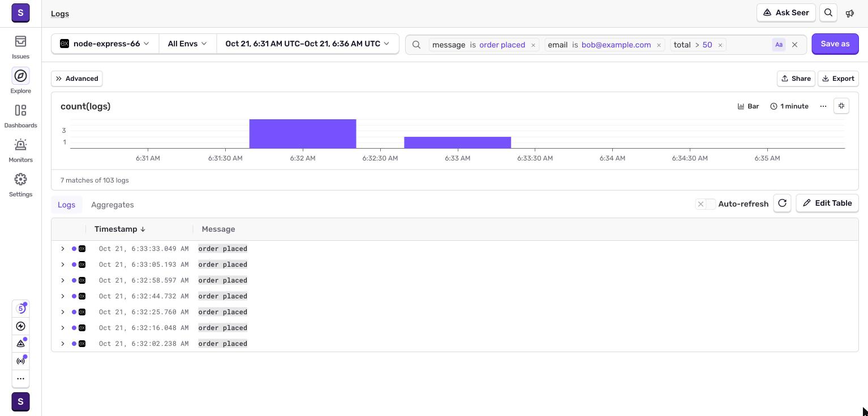The width and height of the screenshot is (868, 416).
Task: Go to Dashboards
Action: coord(20,116)
